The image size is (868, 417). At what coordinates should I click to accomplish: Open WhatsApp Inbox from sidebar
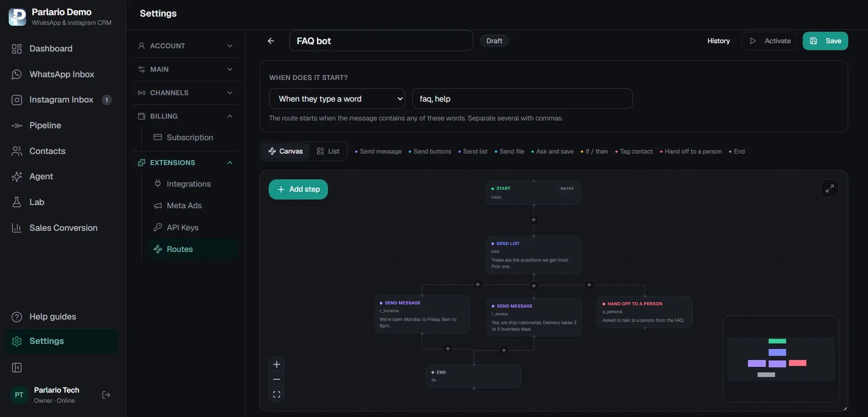61,74
